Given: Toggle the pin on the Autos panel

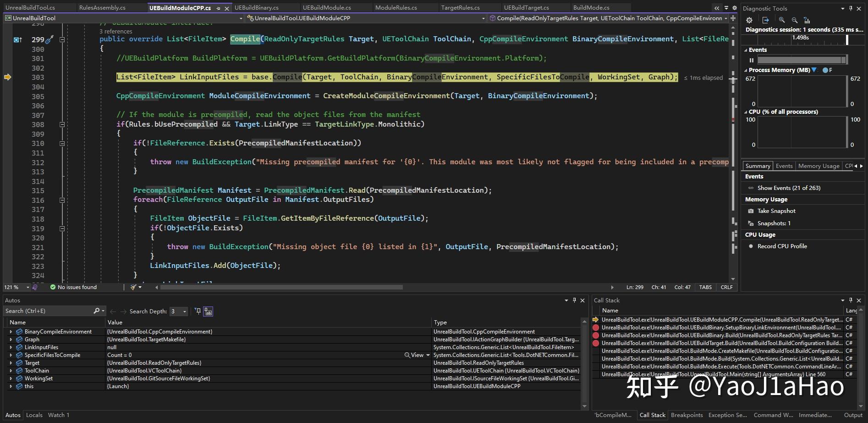Looking at the screenshot, I should pos(574,300).
